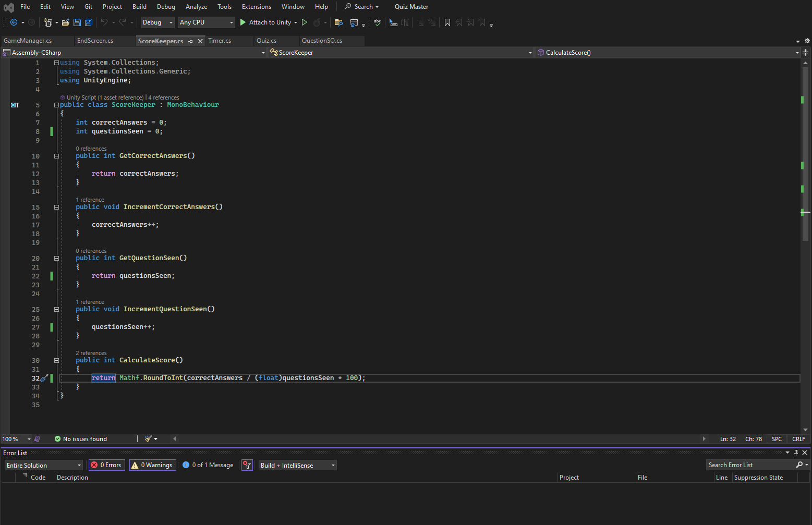
Task: Click the bookmark icon in the toolbar
Action: [x=447, y=22]
